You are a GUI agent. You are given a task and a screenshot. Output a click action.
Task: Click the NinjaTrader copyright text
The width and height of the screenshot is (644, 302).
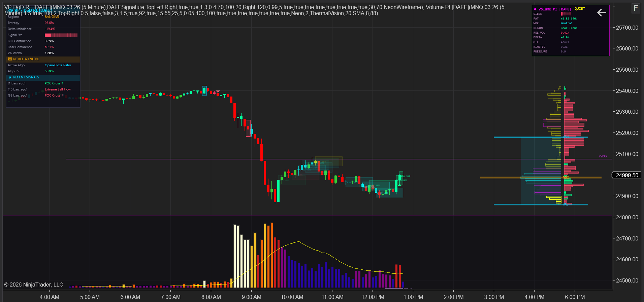(34, 285)
